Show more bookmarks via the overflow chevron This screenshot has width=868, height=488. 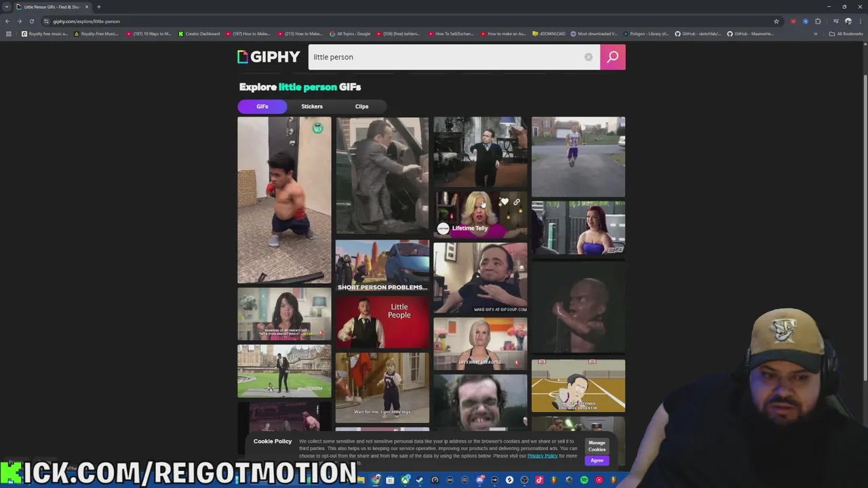tap(816, 34)
